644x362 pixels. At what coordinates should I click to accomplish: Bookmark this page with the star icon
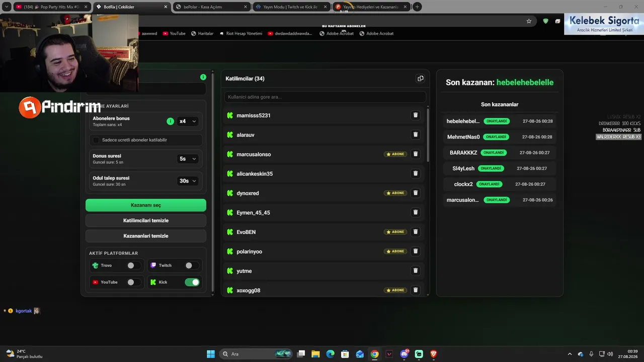point(529,21)
